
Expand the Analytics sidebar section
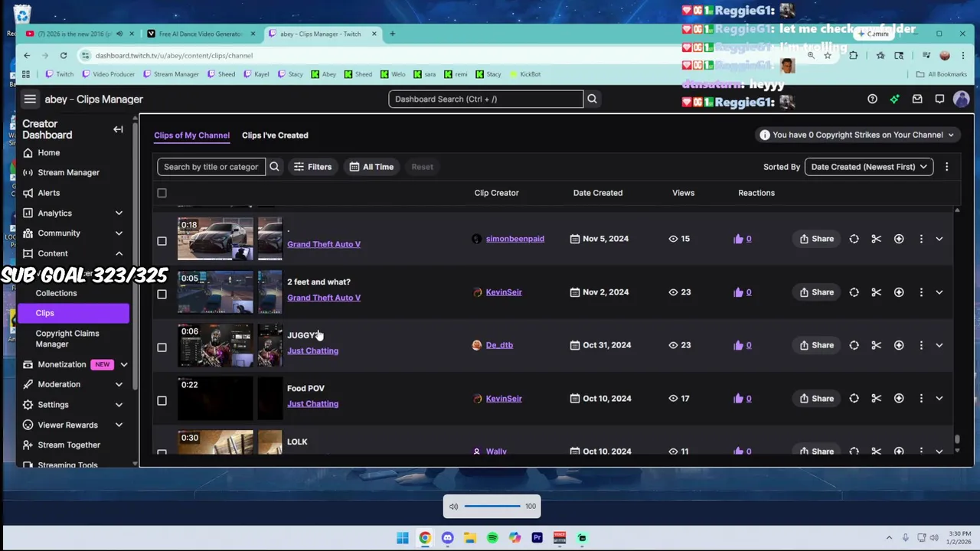point(119,214)
